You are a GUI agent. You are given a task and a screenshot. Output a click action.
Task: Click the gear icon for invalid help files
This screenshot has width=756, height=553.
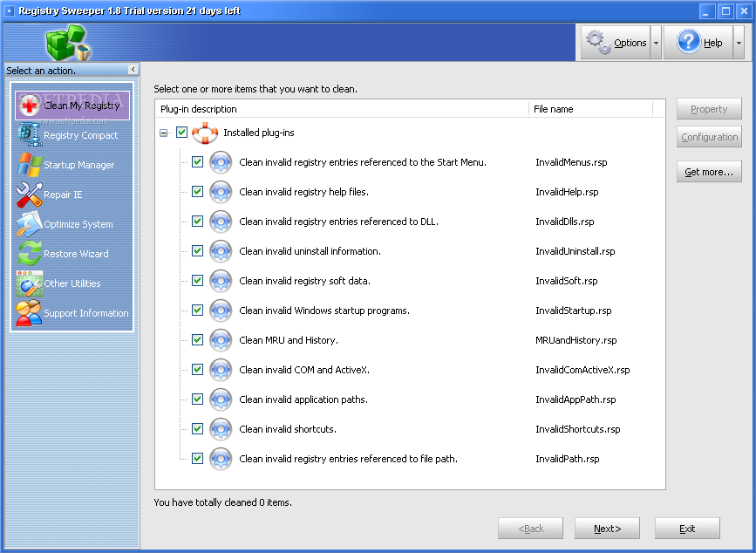coord(221,192)
